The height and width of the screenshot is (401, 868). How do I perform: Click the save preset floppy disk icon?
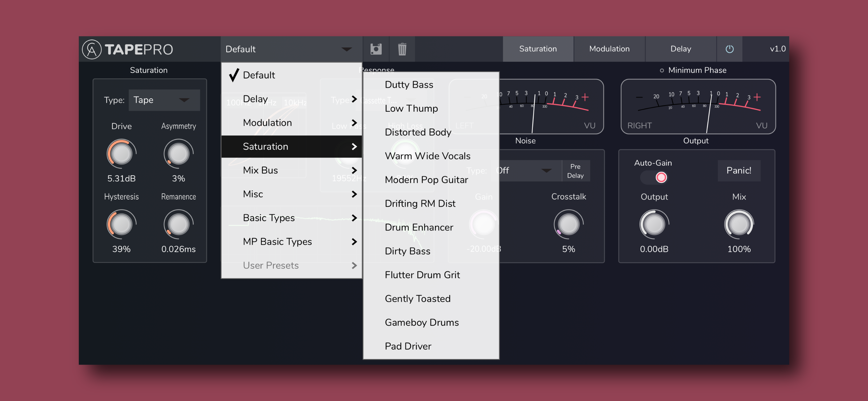point(376,49)
